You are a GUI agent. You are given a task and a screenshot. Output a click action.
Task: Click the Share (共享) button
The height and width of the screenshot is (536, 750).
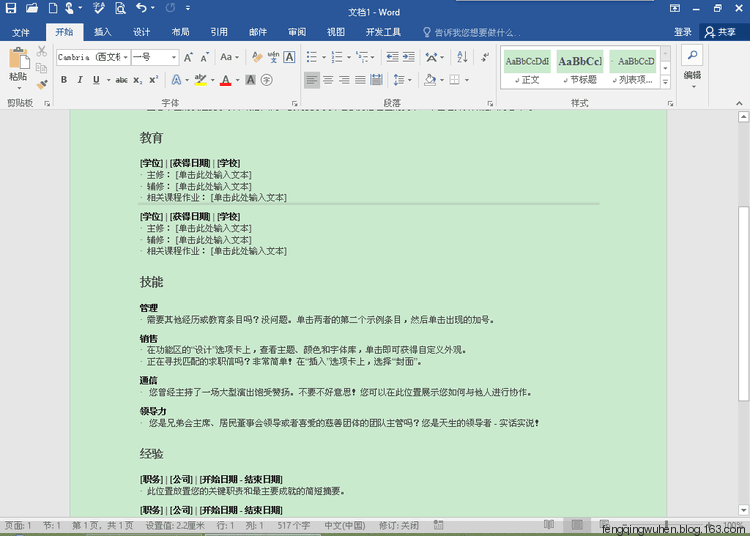(721, 32)
